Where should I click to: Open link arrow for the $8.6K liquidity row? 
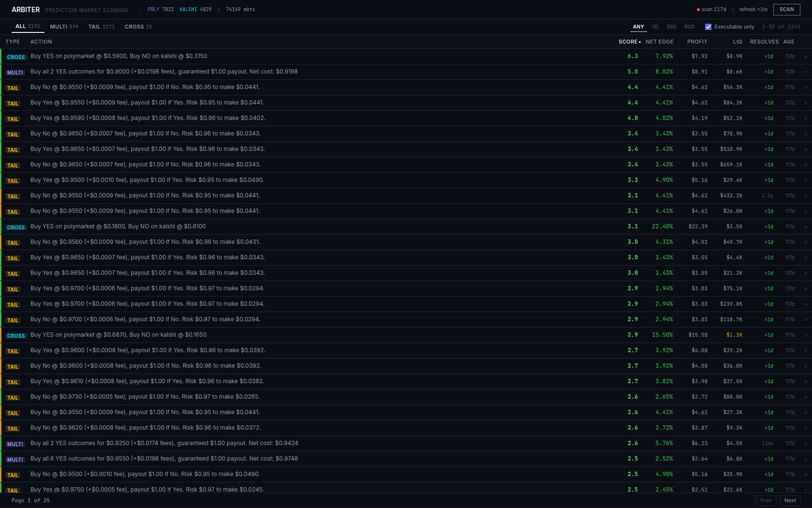coord(805,72)
